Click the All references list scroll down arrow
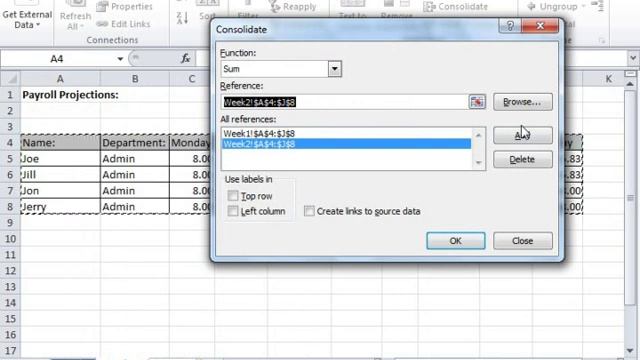 coord(478,163)
